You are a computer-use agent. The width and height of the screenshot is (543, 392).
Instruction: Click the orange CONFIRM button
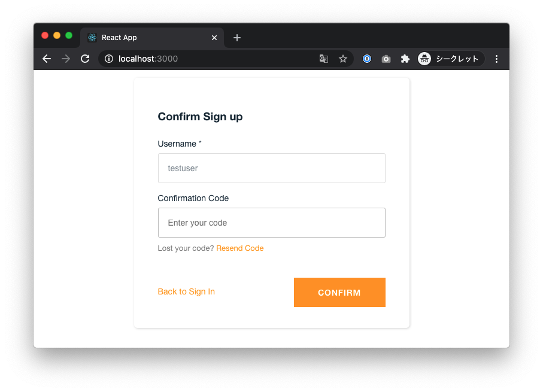coord(339,292)
